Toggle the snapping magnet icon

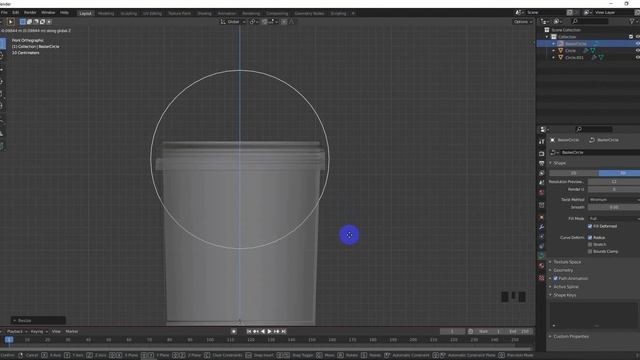[x=265, y=22]
